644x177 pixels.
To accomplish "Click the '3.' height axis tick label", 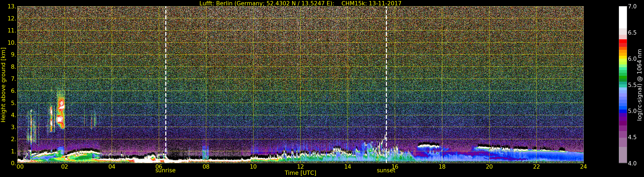I will click(14, 127).
